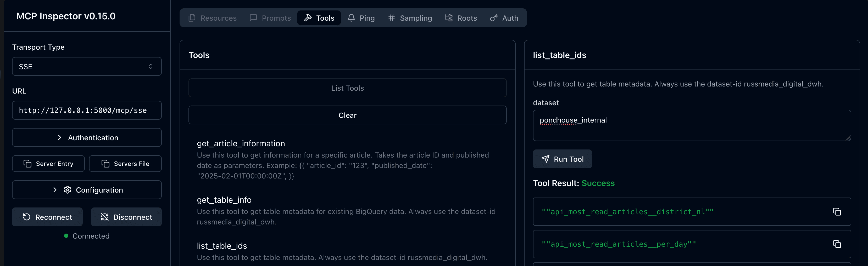Click the Reconnect circular arrow icon
The width and height of the screenshot is (868, 266).
point(26,217)
